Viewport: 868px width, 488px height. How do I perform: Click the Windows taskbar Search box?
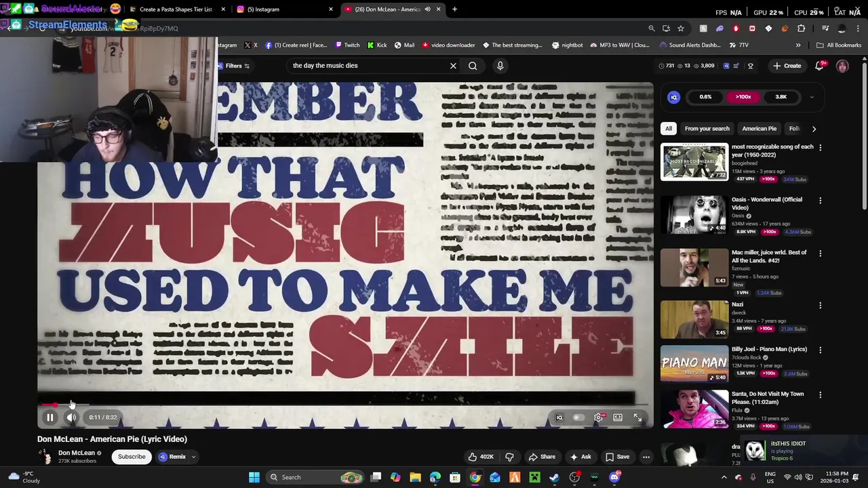tap(315, 477)
